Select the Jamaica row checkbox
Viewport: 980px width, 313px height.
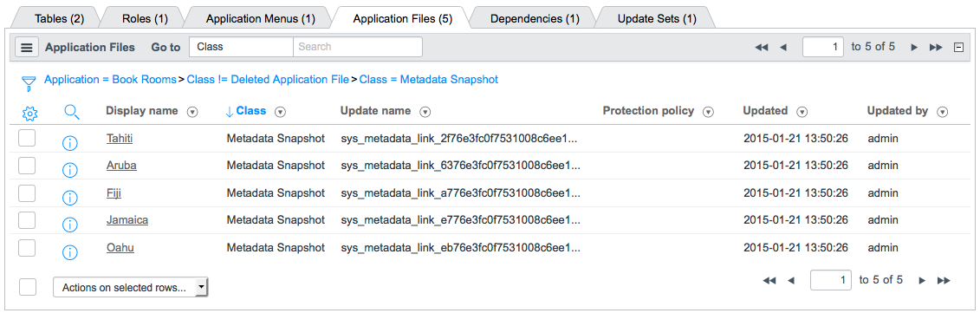27,220
